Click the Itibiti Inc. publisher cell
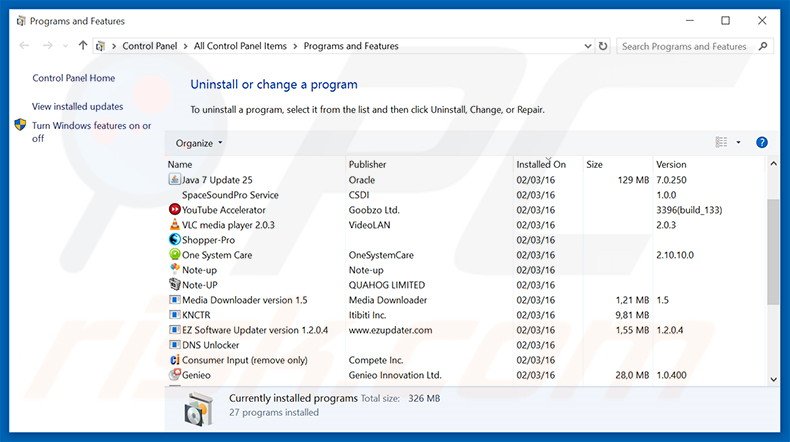The width and height of the screenshot is (790, 442). [x=367, y=315]
